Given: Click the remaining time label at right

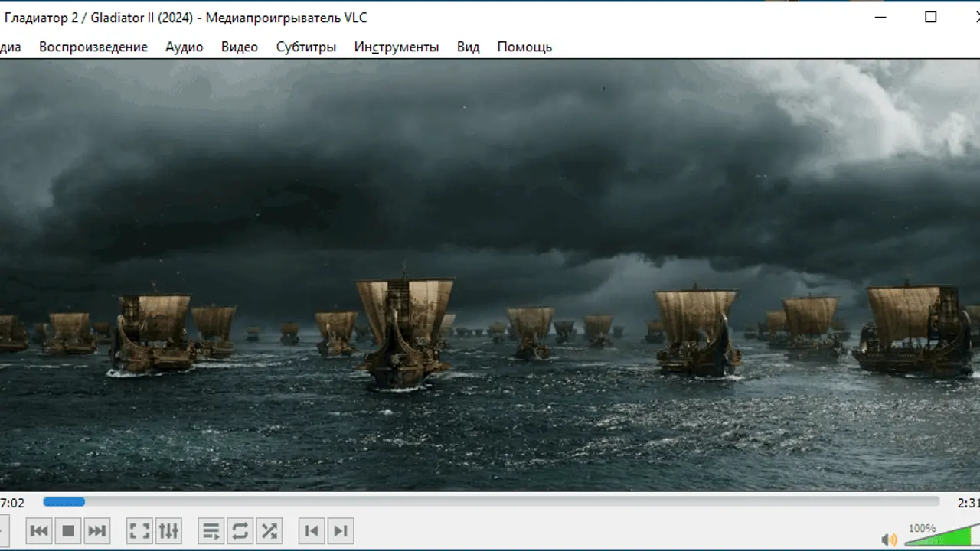Looking at the screenshot, I should point(968,503).
